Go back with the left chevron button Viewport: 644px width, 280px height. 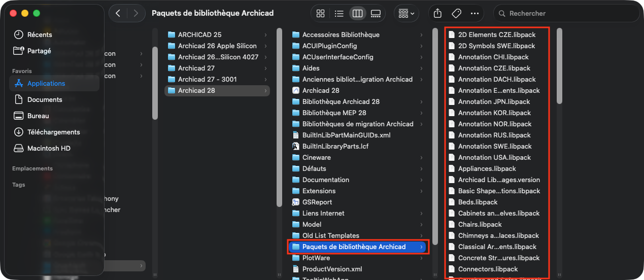pyautogui.click(x=118, y=13)
